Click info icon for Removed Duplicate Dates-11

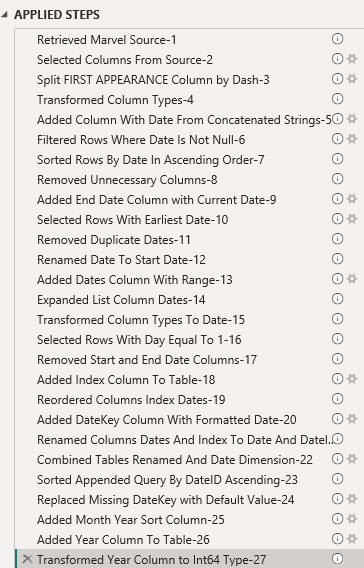click(x=337, y=239)
